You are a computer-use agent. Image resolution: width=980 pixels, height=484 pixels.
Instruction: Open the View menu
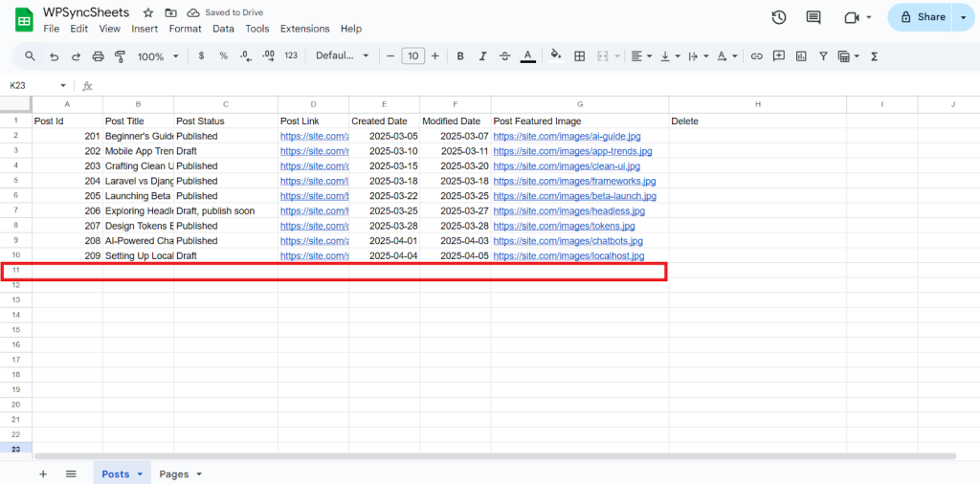[x=109, y=29]
